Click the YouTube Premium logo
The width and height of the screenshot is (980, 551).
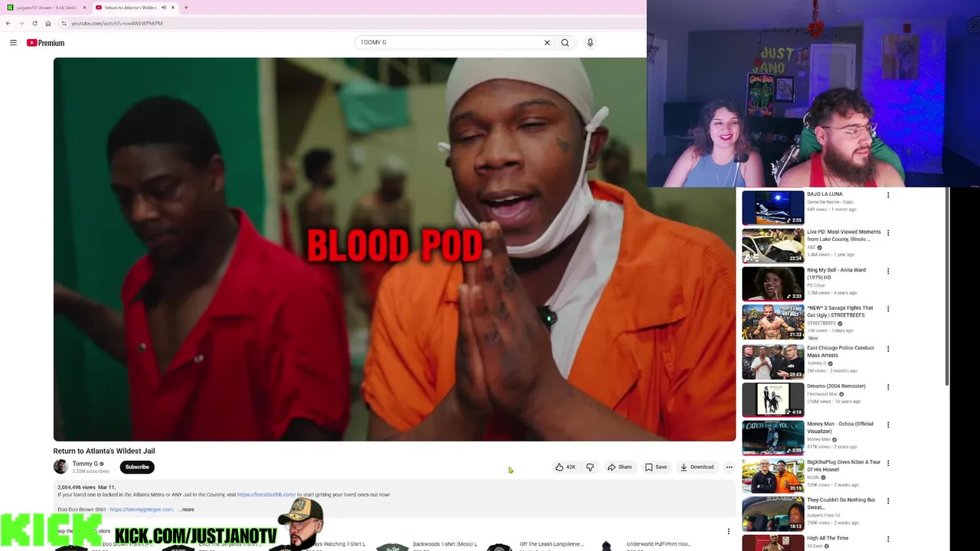pos(46,43)
